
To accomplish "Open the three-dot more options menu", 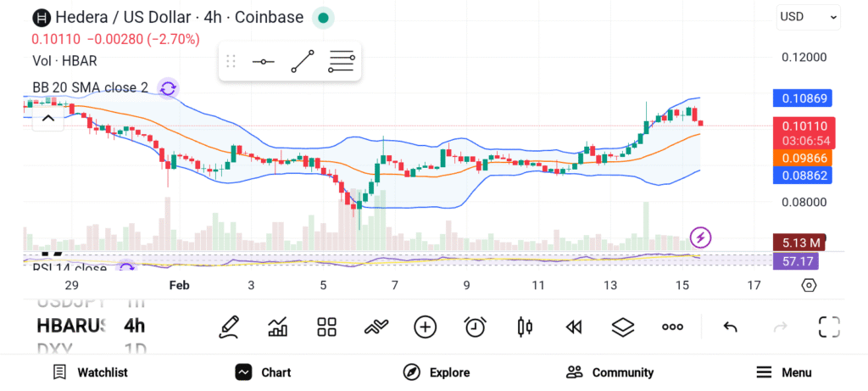I will coord(672,327).
